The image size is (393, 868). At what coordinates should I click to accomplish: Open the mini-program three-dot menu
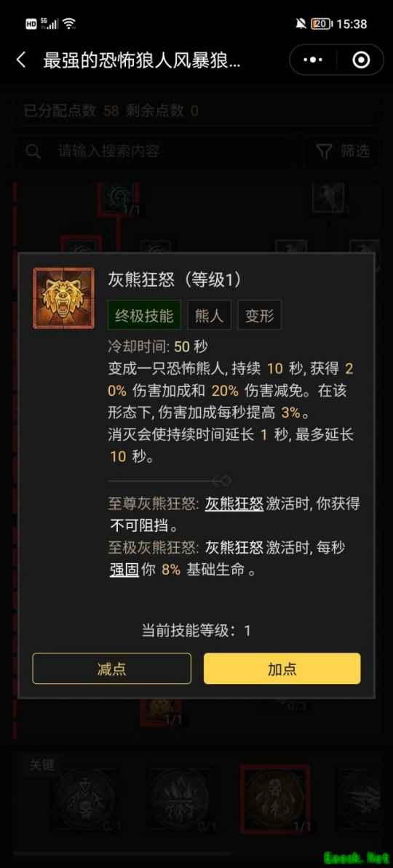tap(313, 60)
